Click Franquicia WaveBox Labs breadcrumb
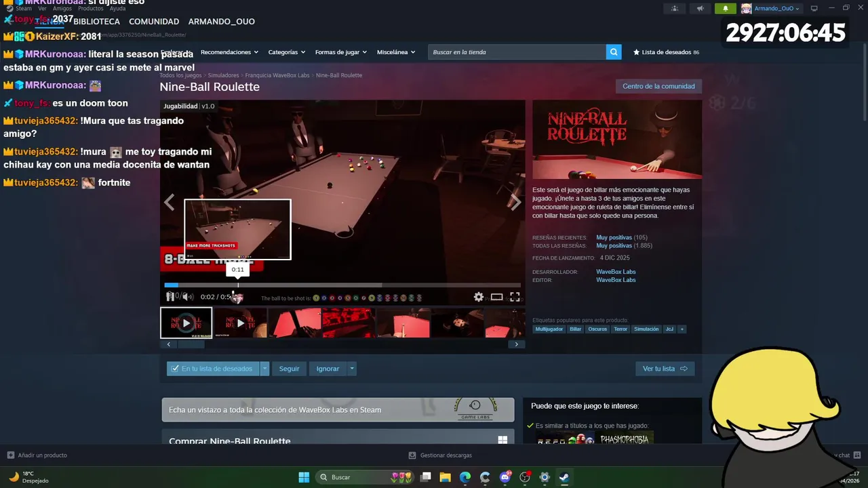Viewport: 868px width, 488px height. 277,75
